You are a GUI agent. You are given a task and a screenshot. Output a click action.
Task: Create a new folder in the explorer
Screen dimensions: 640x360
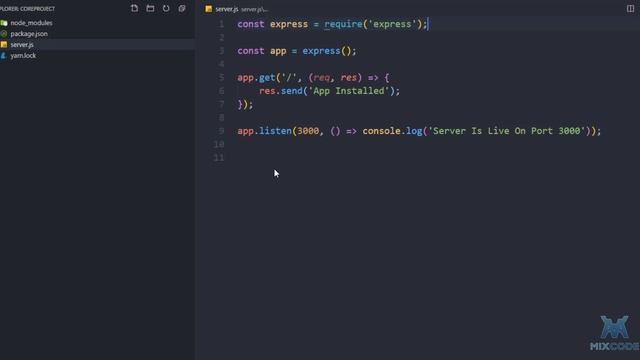tap(150, 8)
